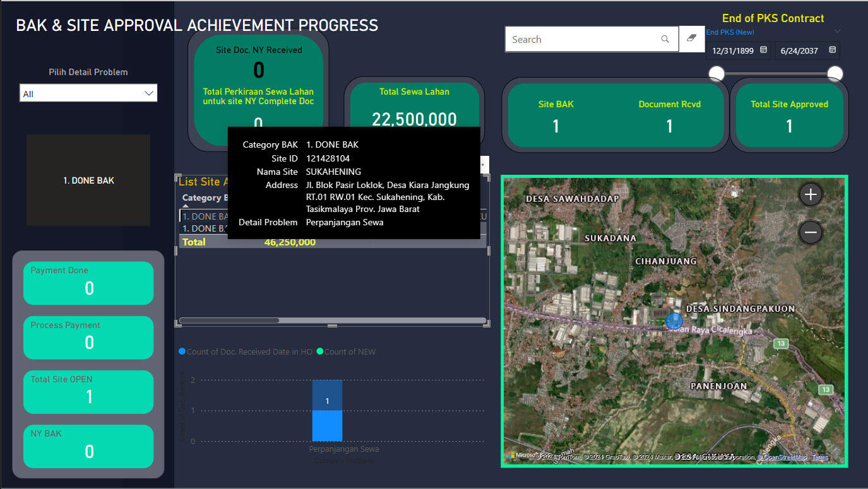Open calendar picker for start date 12/31/1899
The image size is (868, 489).
tap(763, 50)
